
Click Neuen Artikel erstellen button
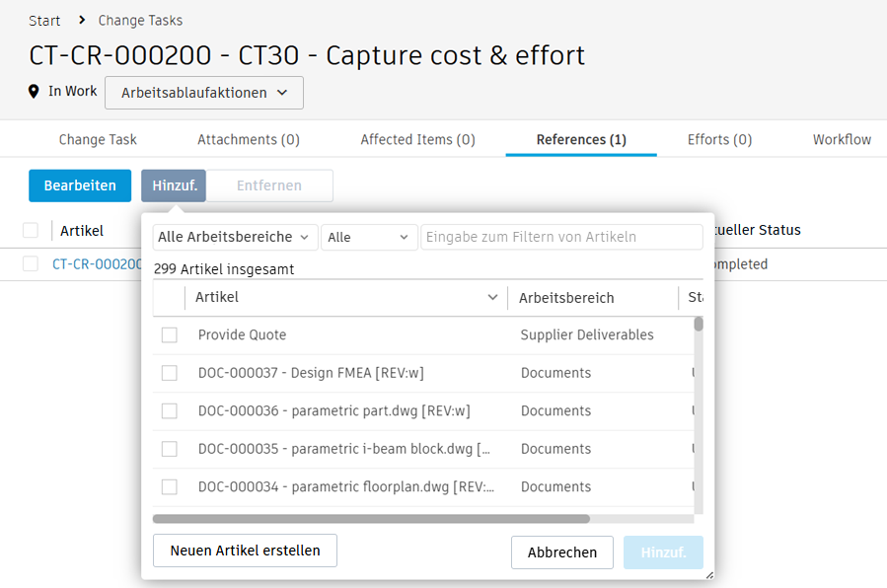point(245,551)
